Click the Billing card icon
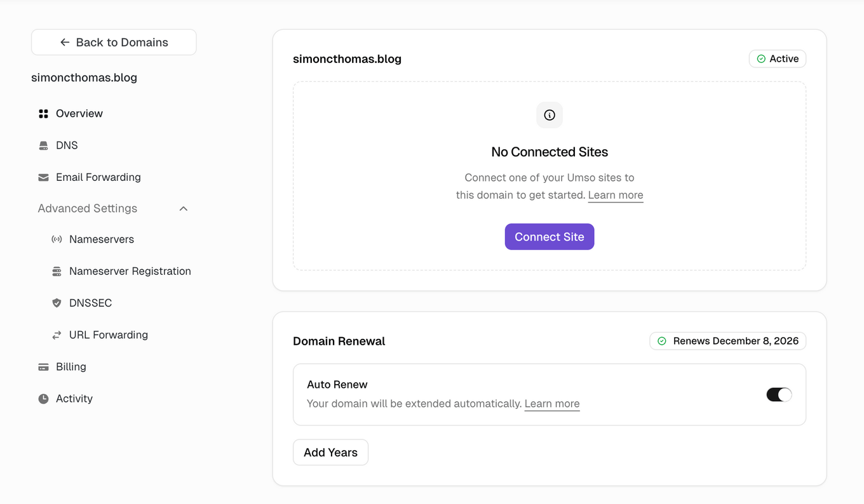 tap(43, 367)
